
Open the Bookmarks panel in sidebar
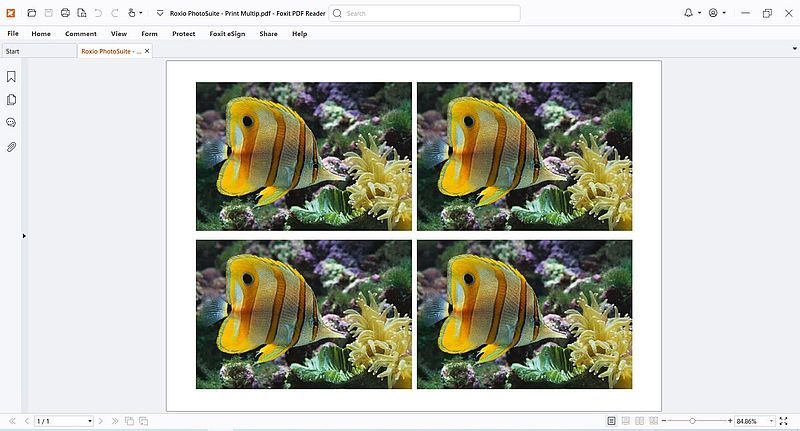click(11, 77)
